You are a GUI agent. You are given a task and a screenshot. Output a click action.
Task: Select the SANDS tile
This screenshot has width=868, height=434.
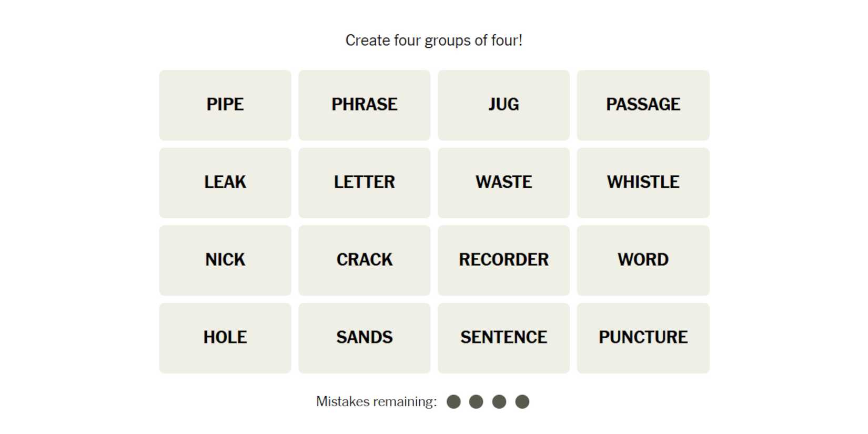(x=364, y=338)
